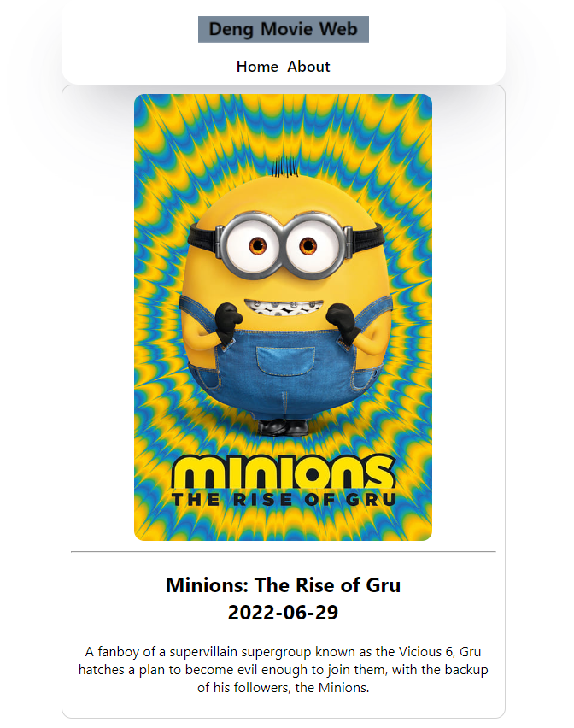
Task: Click the divider line below the poster
Action: 283,552
